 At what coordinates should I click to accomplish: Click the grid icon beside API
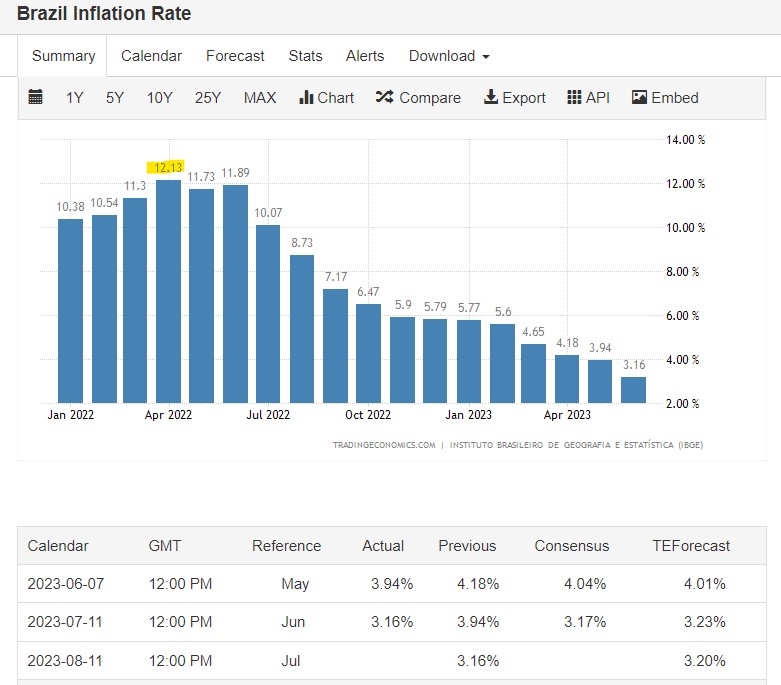click(574, 97)
